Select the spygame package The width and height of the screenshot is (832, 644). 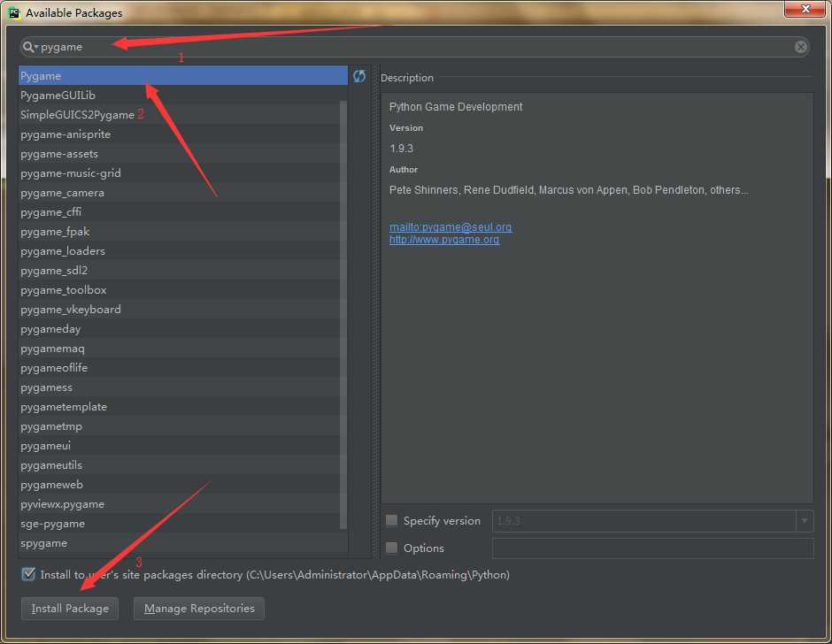[x=183, y=543]
